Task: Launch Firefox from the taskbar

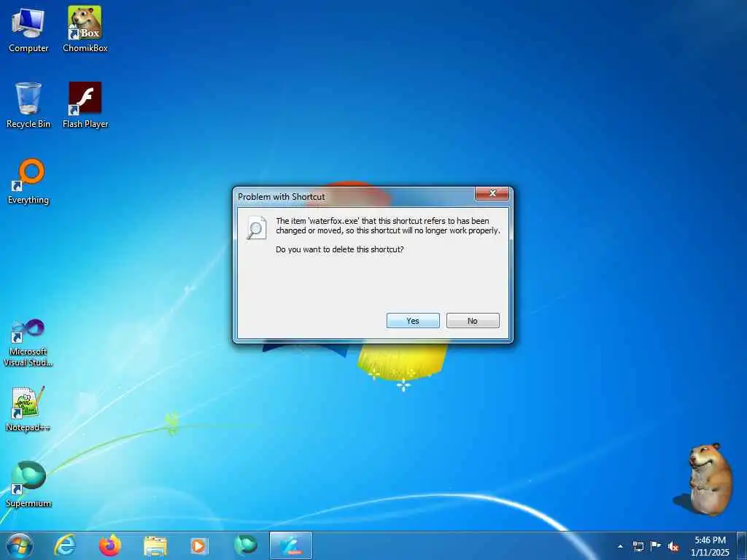Action: click(x=110, y=545)
